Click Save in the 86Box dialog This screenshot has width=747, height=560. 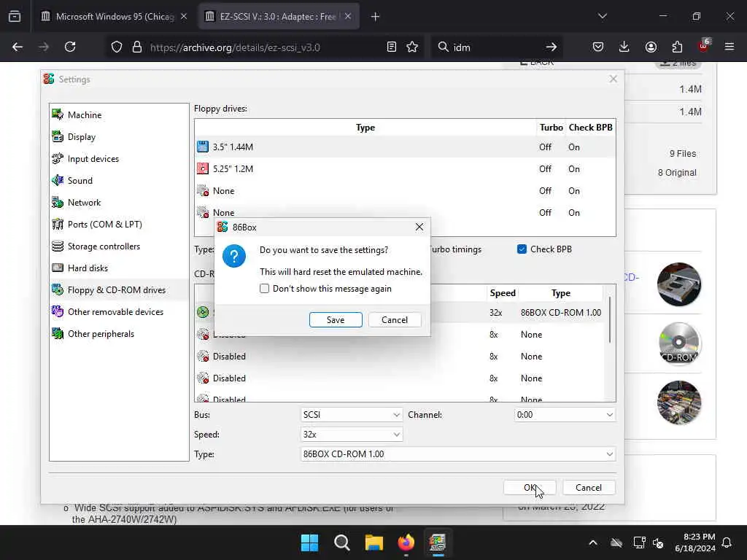tap(336, 320)
